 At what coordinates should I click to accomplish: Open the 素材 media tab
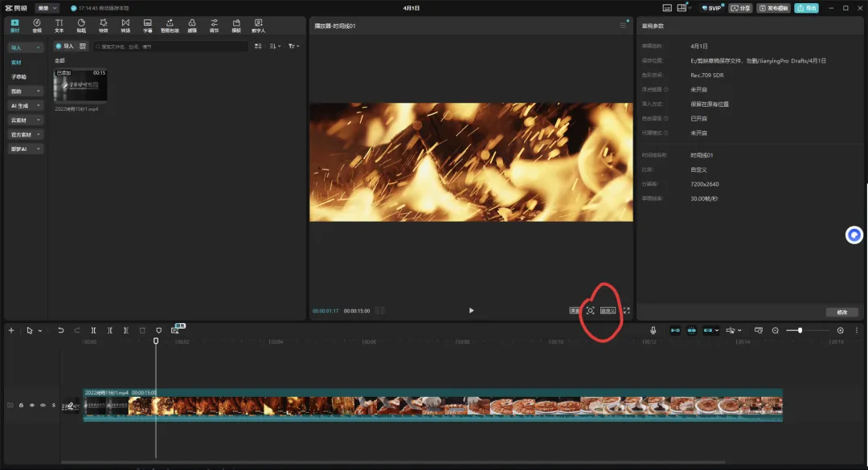click(x=15, y=26)
